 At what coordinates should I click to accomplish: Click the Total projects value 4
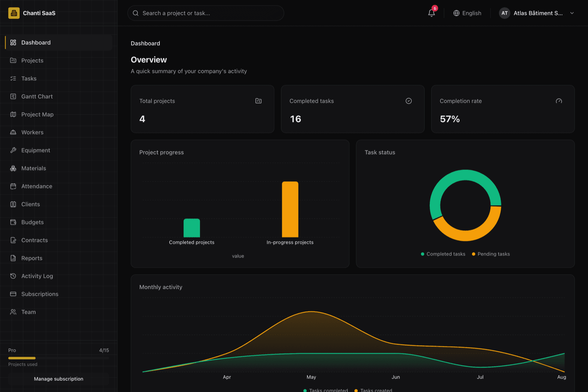[142, 119]
